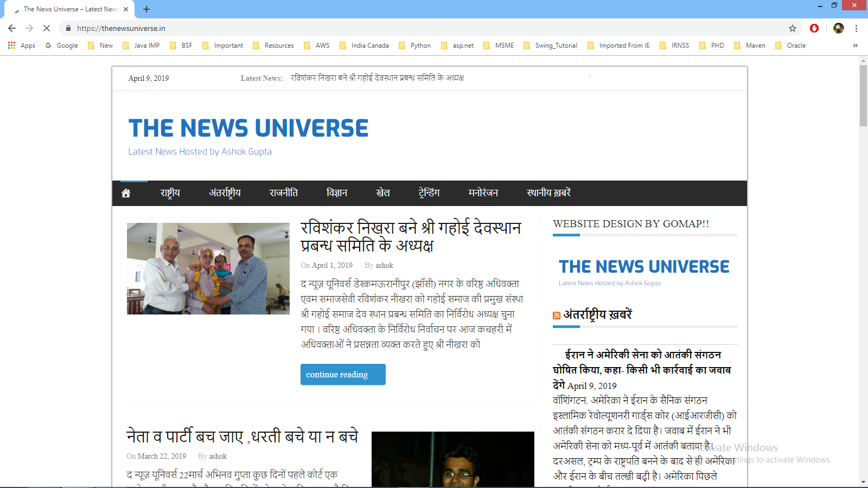Open the Chrome profile avatar
This screenshot has width=868, height=488.
(x=839, y=28)
